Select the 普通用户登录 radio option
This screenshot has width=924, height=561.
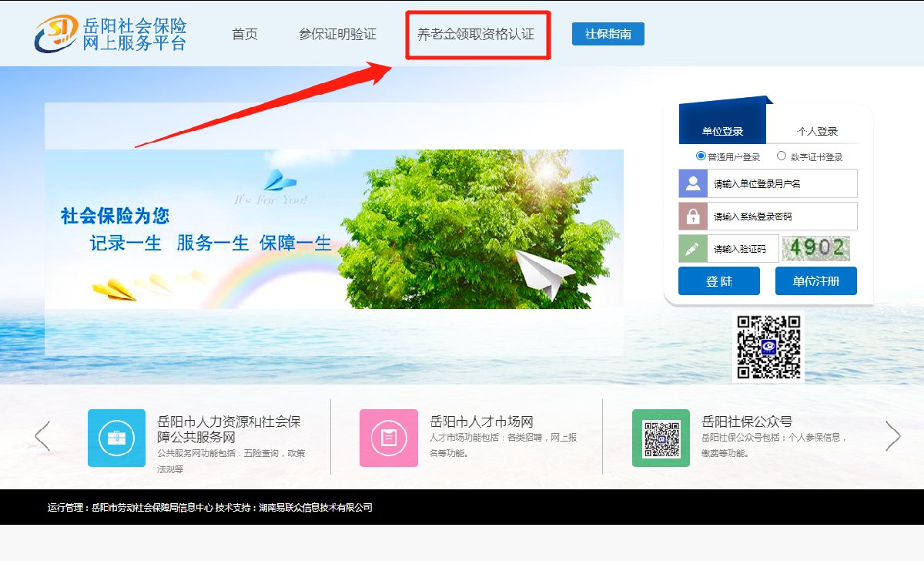[701, 156]
